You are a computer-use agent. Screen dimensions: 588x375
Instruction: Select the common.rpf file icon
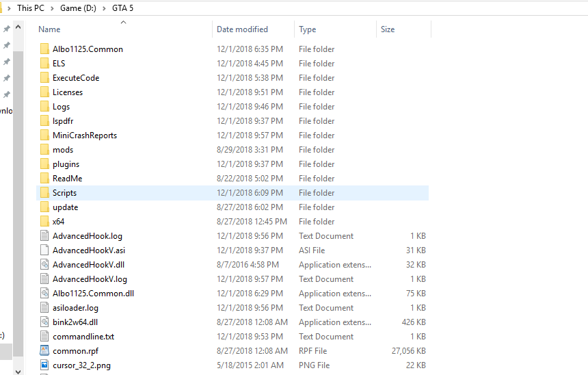[x=44, y=350]
